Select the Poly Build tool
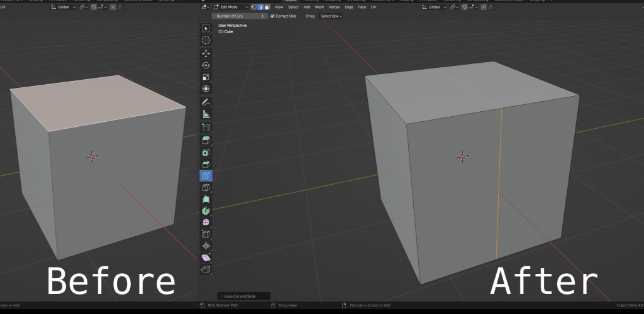Image resolution: width=644 pixels, height=314 pixels. (x=206, y=200)
